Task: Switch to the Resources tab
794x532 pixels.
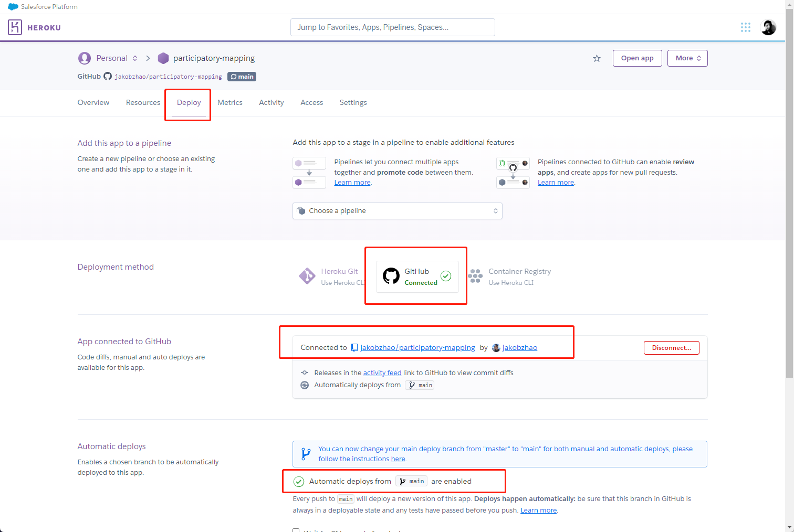Action: [143, 102]
